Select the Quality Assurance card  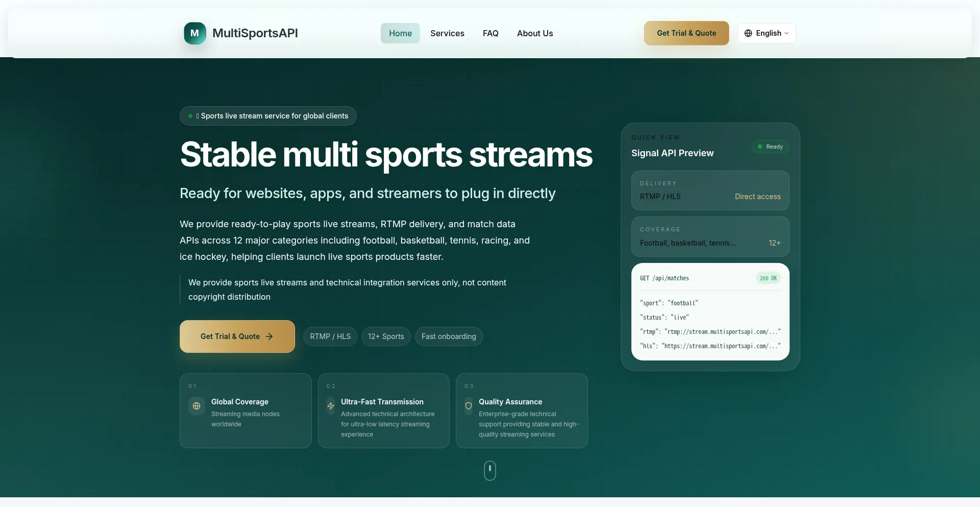pyautogui.click(x=522, y=411)
